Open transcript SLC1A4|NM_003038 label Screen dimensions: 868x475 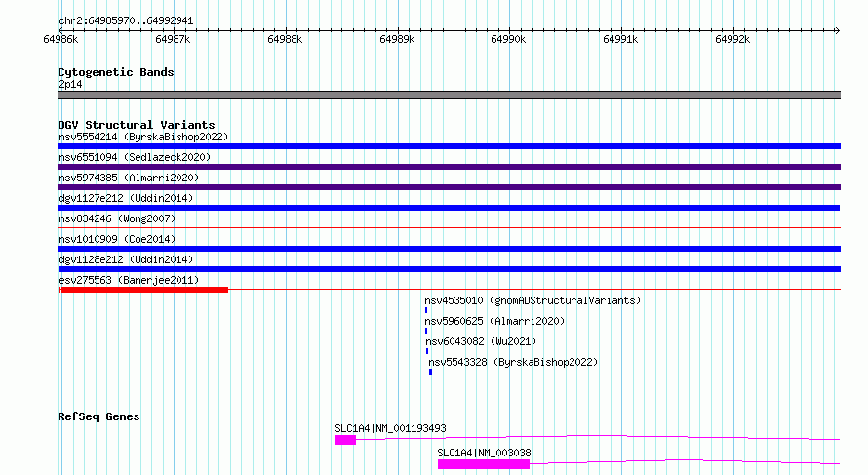click(x=484, y=453)
